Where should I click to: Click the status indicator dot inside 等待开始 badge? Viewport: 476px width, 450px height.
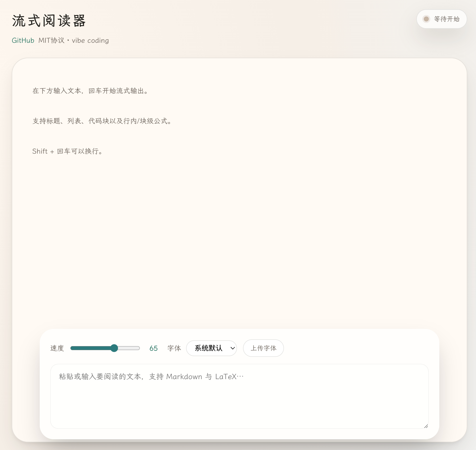click(x=426, y=19)
